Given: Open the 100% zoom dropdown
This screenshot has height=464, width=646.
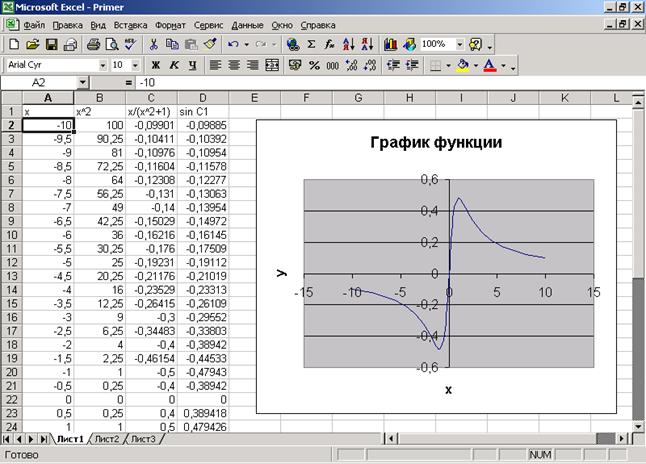Looking at the screenshot, I should 460,44.
